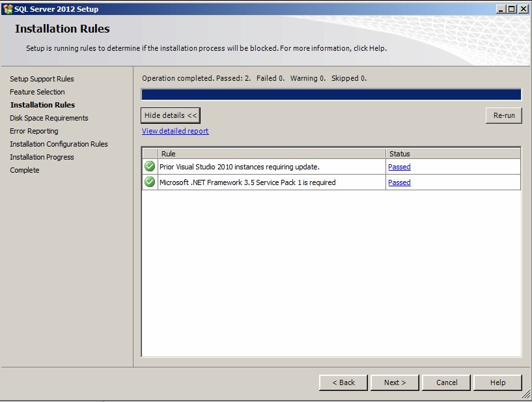Close the SQL Server 2012 Setup window

pos(524,9)
